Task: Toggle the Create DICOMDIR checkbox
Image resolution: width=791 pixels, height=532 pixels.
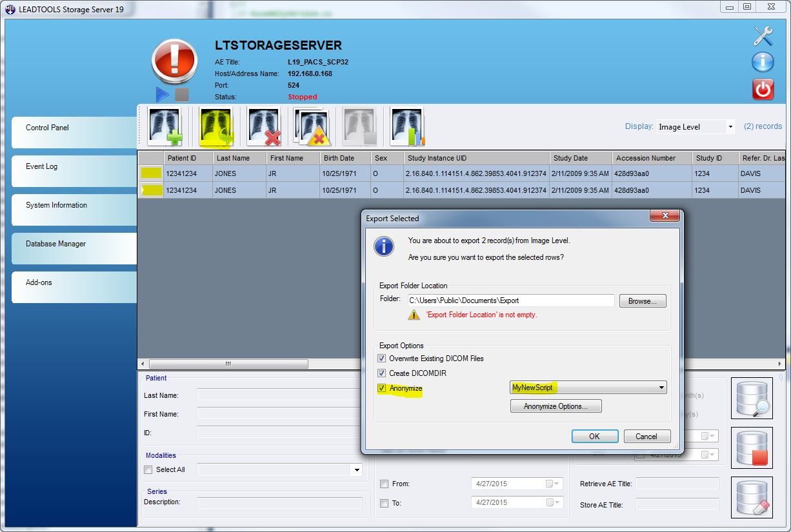Action: pyautogui.click(x=382, y=373)
